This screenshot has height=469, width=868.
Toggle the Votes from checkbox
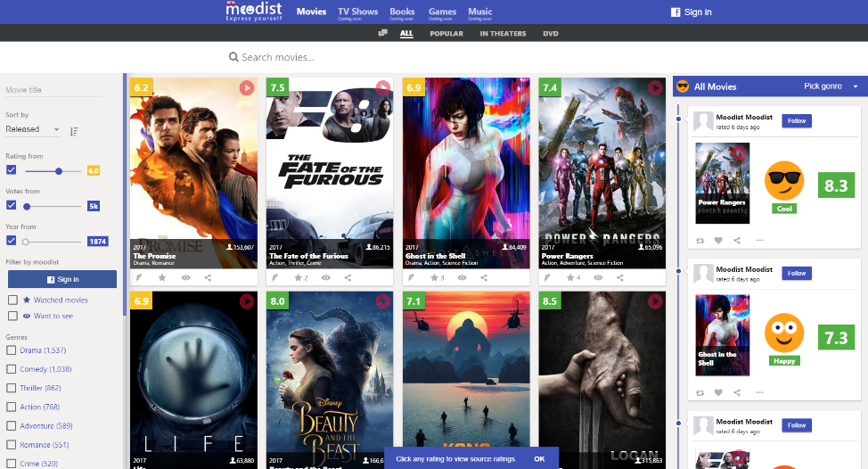point(11,205)
